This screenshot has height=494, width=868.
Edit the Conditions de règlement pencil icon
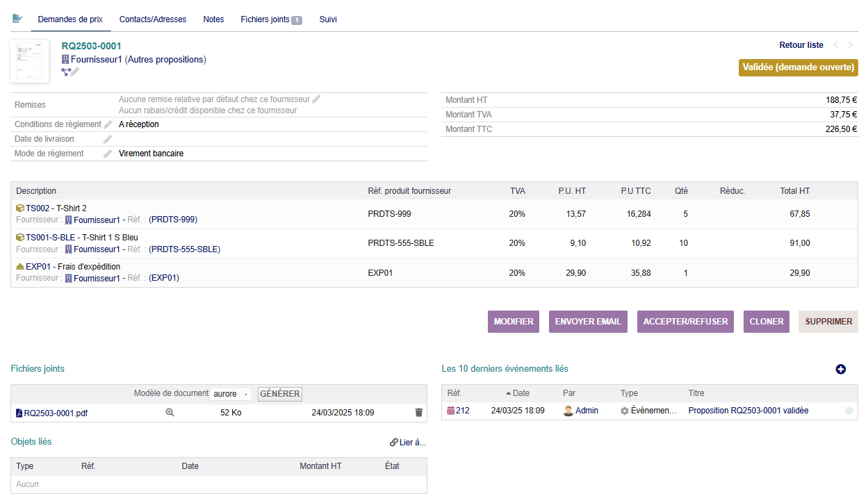click(x=108, y=124)
